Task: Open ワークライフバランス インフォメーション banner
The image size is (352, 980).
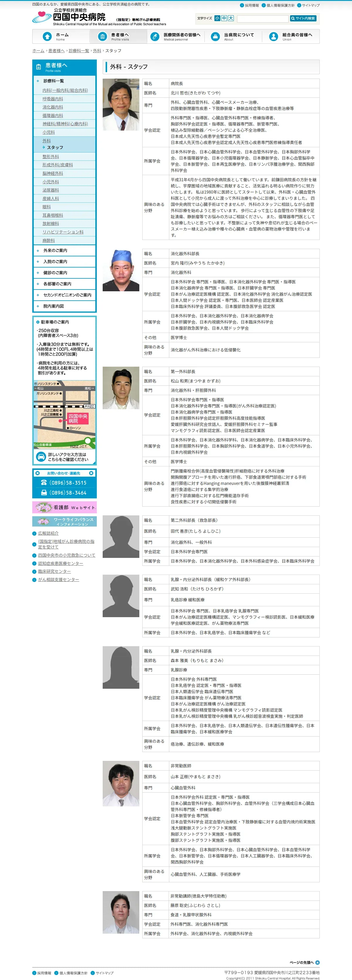Action: (65, 522)
